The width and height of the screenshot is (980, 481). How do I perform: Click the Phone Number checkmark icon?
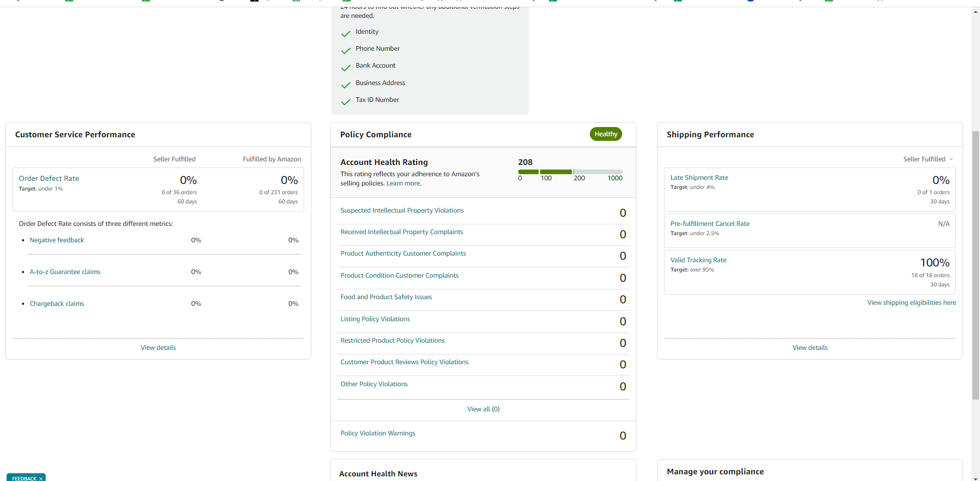coord(346,51)
